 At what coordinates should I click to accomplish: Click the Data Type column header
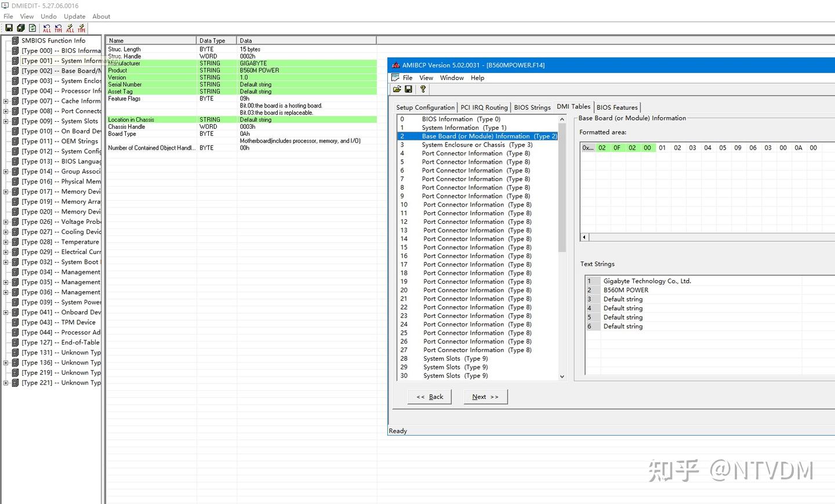(216, 41)
